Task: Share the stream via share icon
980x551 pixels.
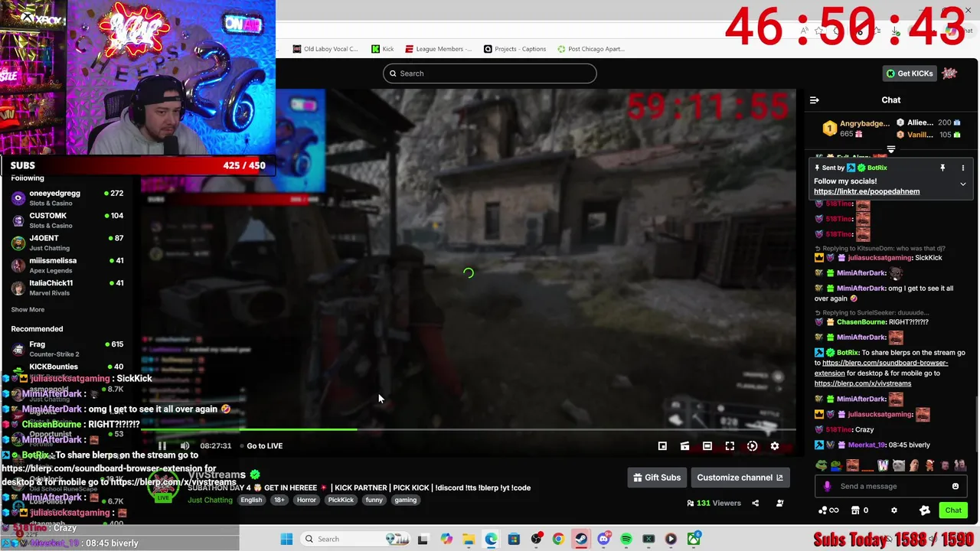Action: tap(755, 504)
